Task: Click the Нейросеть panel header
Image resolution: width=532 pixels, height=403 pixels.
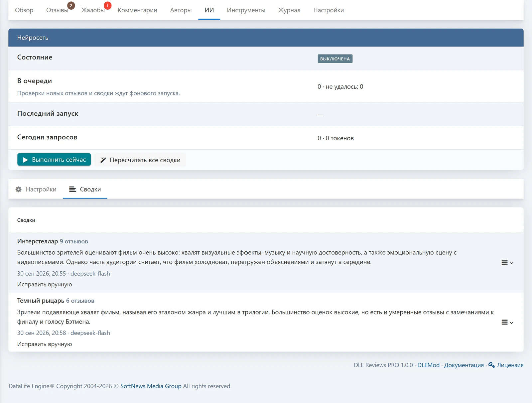Action: [266, 38]
